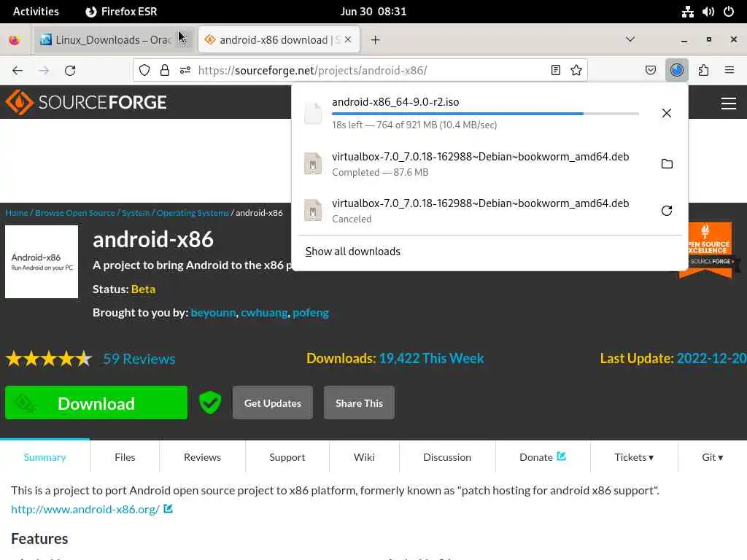Click the green verified shield checkmark
The image size is (747, 560).
click(210, 402)
